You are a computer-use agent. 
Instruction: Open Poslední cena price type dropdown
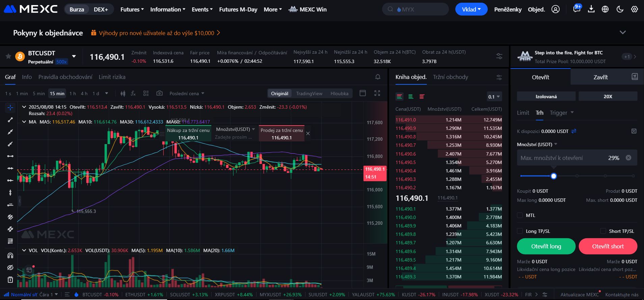[187, 93]
